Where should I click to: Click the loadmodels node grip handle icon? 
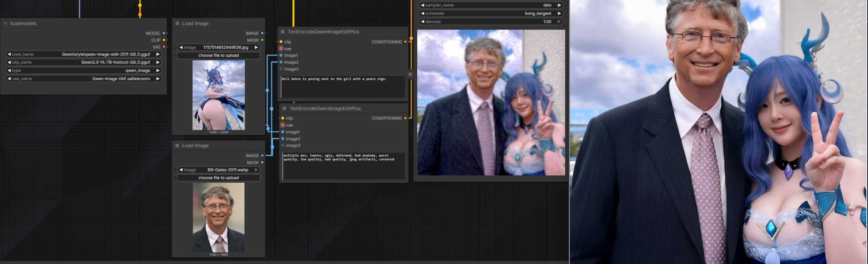pos(5,23)
